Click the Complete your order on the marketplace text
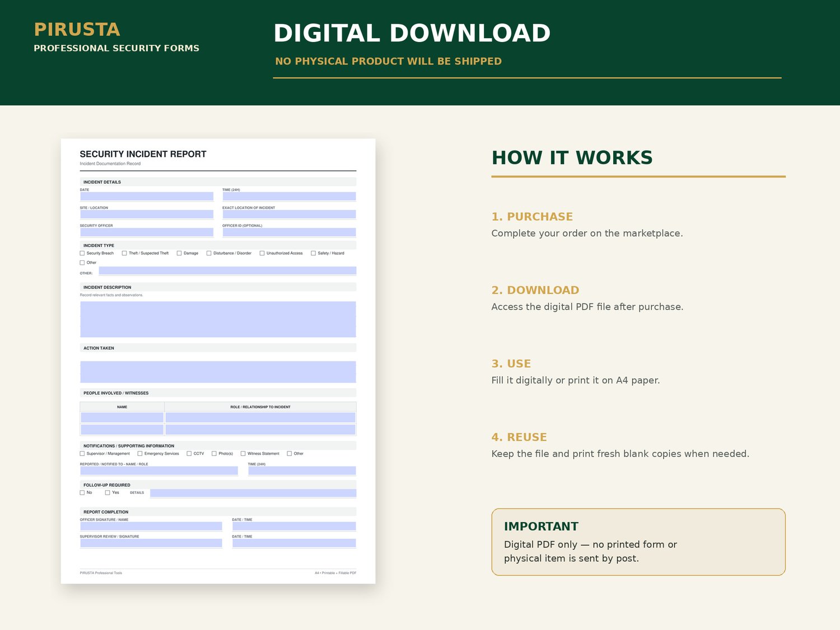Image resolution: width=840 pixels, height=630 pixels. point(587,234)
